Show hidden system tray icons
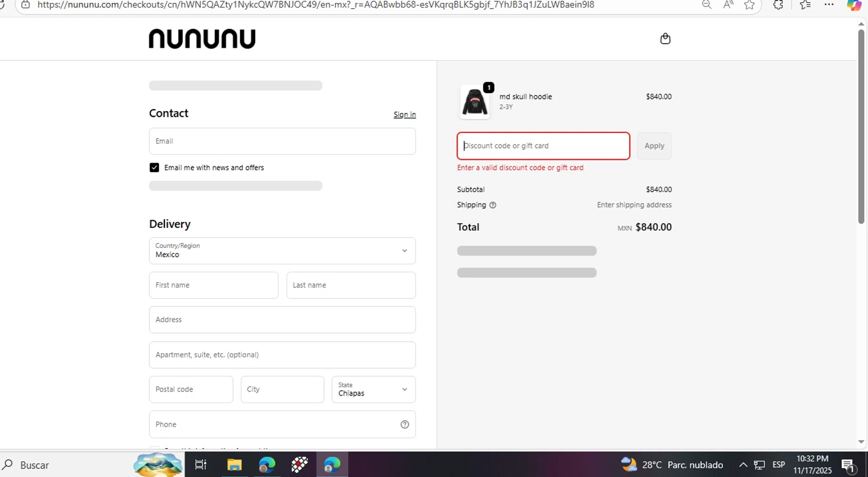 tap(743, 465)
